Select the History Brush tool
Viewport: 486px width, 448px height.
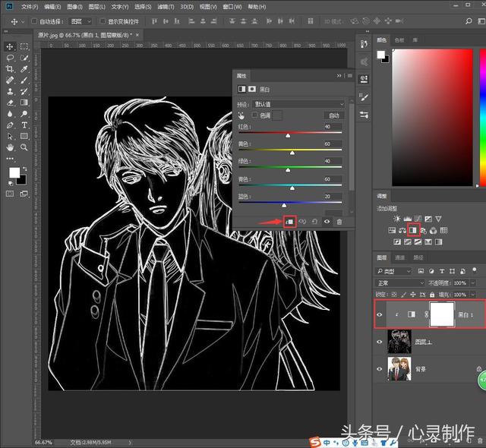(24, 91)
